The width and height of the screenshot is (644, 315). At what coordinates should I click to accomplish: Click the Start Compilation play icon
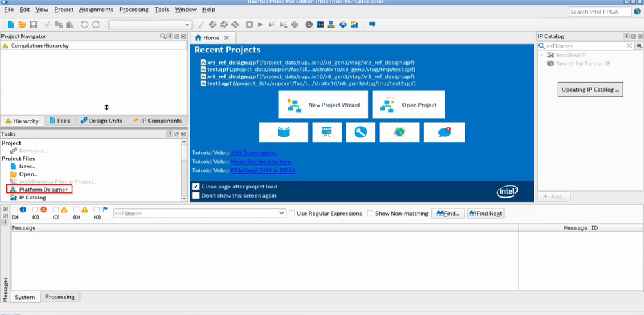pos(260,25)
